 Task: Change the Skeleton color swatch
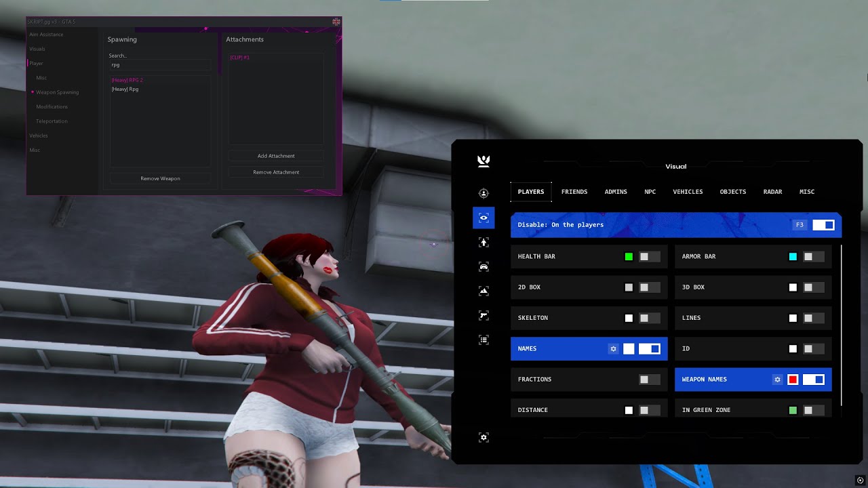point(629,318)
